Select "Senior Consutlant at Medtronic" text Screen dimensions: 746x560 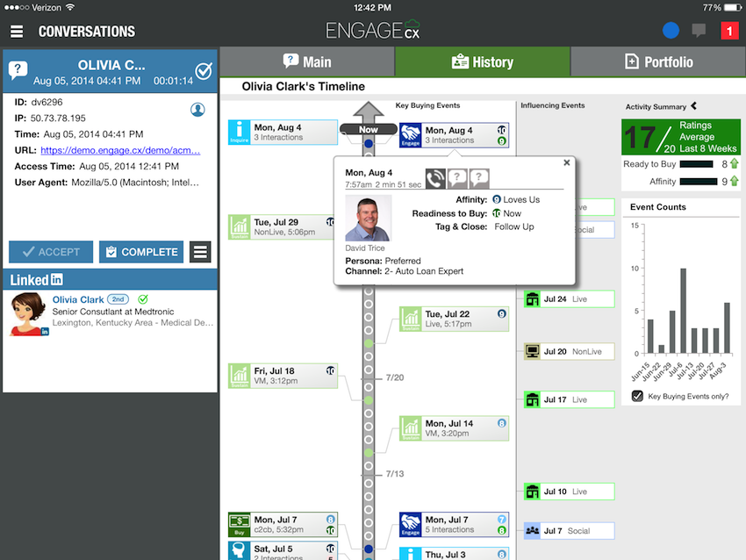tap(113, 312)
